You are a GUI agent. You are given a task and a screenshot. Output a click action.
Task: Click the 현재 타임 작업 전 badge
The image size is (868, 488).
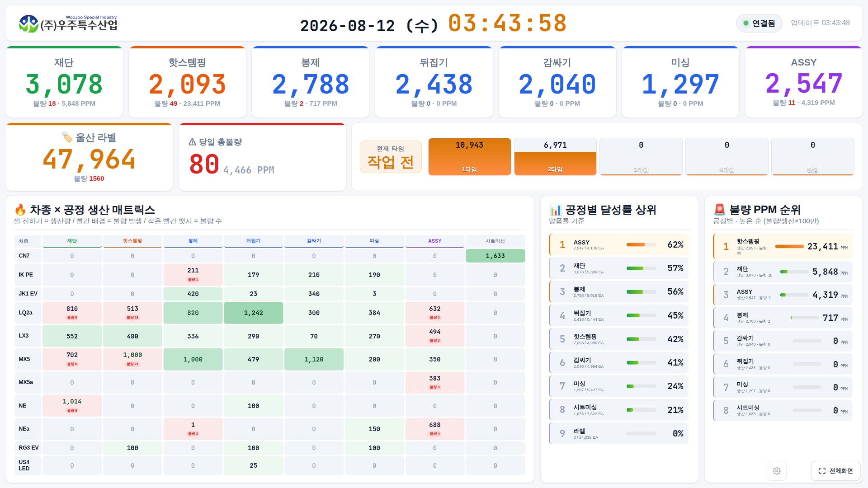391,157
